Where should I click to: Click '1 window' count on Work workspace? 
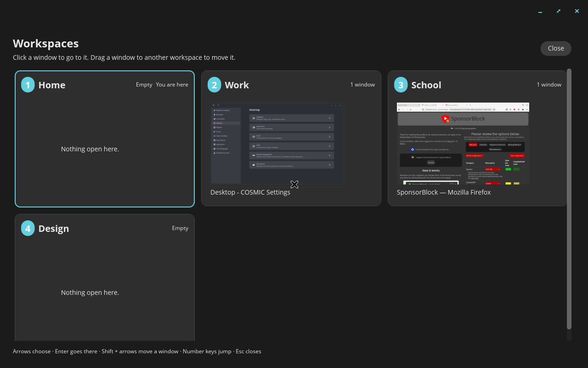click(x=362, y=85)
